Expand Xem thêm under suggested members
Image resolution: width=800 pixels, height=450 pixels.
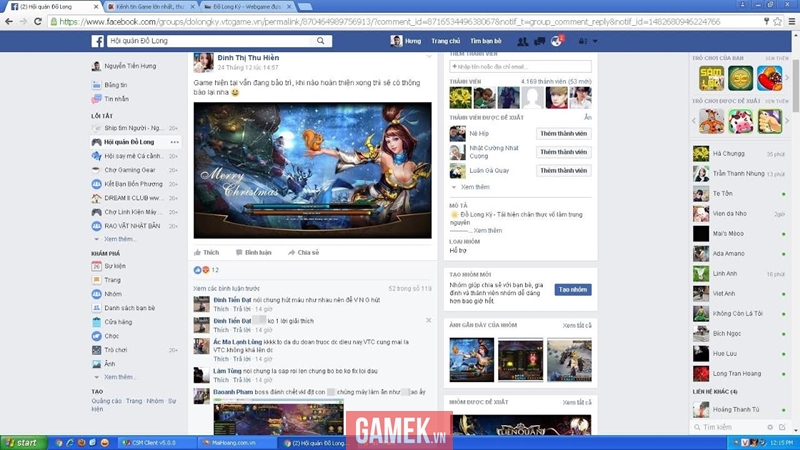(x=475, y=187)
